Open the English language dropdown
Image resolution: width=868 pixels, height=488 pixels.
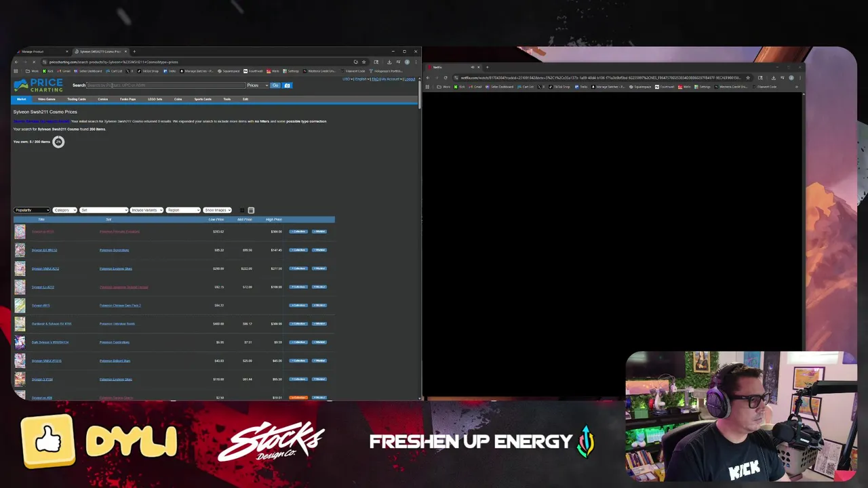361,79
